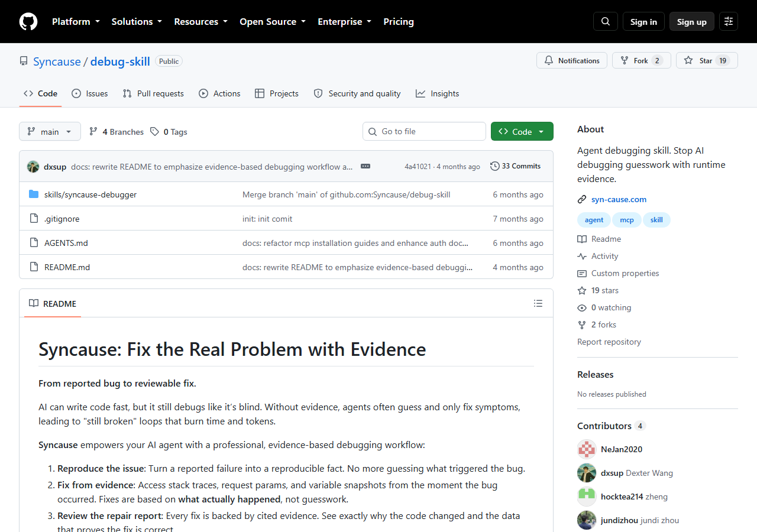The width and height of the screenshot is (757, 532).
Task: Switch to the Pull requests tab
Action: (153, 93)
